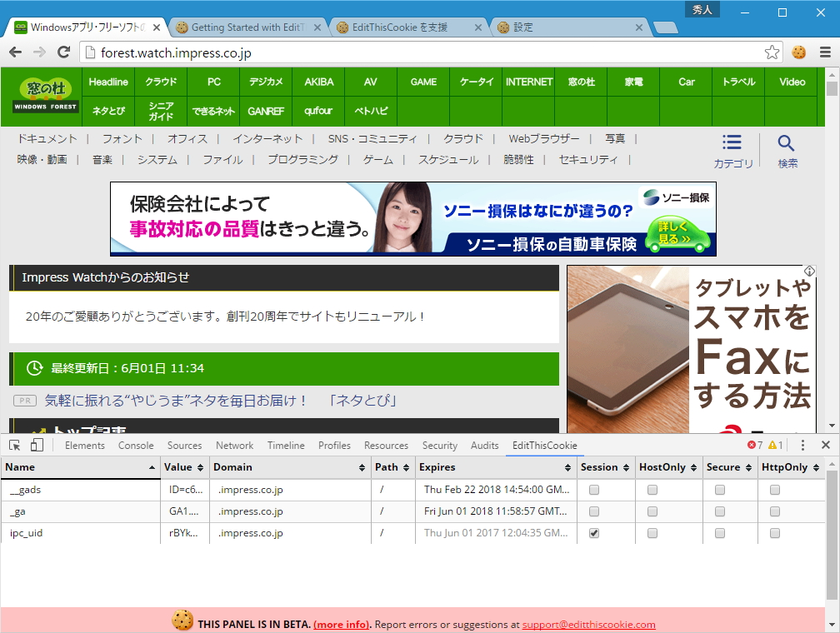Open the Webブラウザー category link
This screenshot has width=840, height=633.
click(543, 139)
